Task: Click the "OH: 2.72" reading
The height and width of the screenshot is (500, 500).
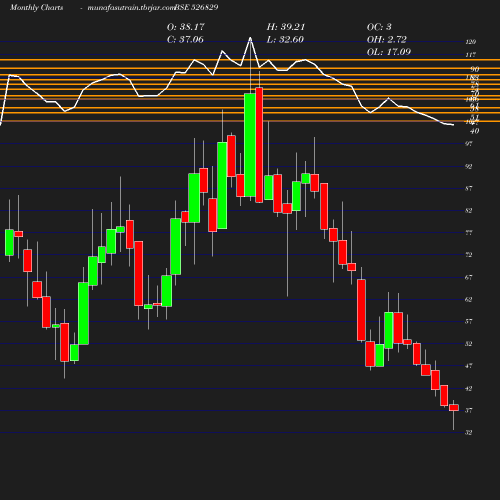Action: (x=387, y=40)
